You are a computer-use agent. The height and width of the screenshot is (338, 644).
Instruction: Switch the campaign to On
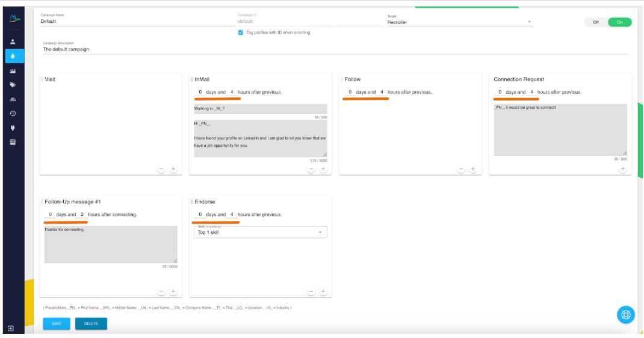pos(620,22)
